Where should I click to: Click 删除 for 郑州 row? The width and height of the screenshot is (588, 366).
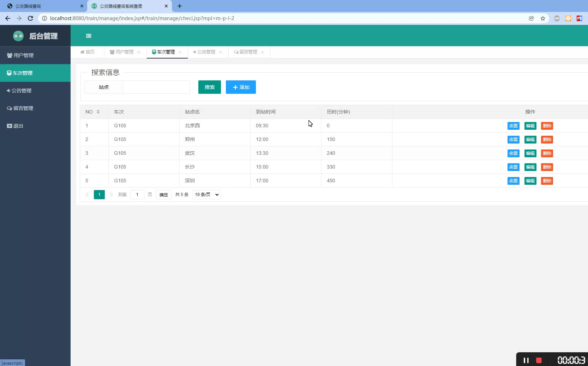point(547,140)
